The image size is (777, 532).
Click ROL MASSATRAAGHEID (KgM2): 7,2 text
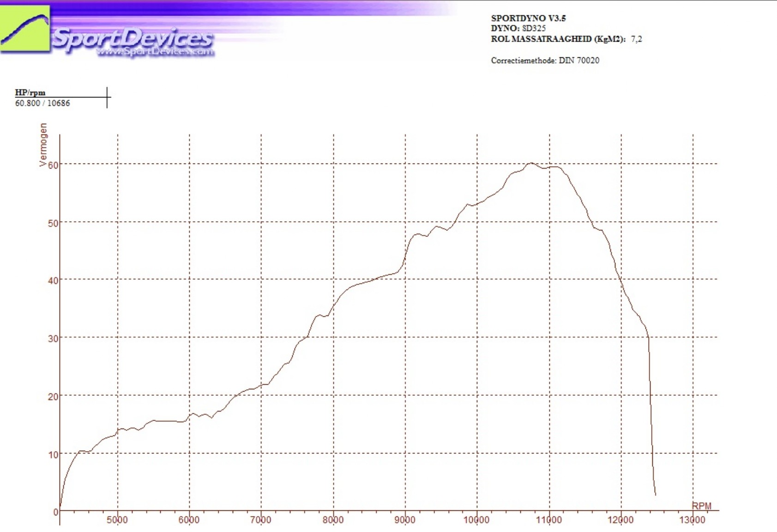tap(566, 39)
